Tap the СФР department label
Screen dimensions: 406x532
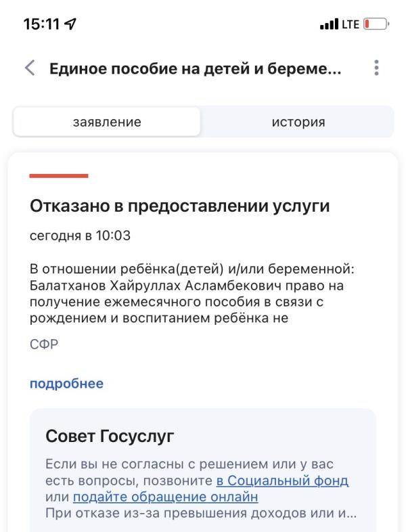(x=44, y=345)
